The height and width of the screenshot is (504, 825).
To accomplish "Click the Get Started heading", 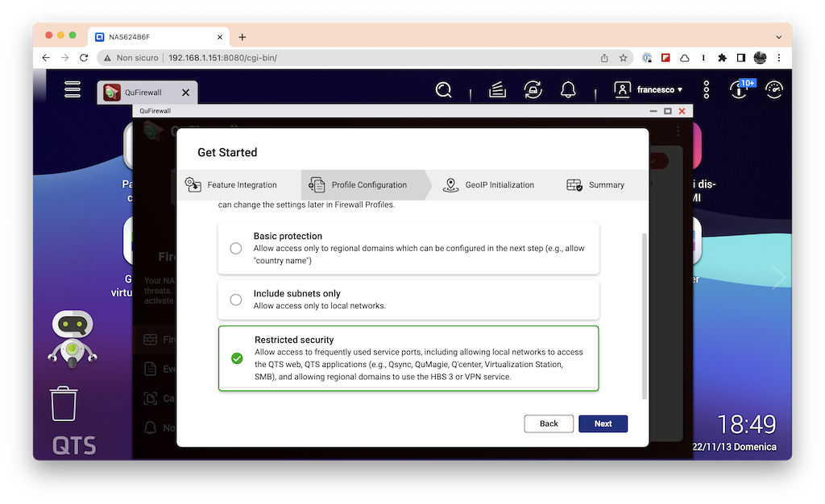I will (227, 152).
